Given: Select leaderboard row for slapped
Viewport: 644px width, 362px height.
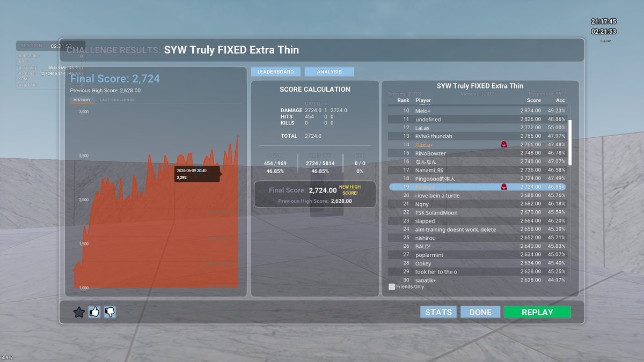Looking at the screenshot, I should [x=477, y=221].
